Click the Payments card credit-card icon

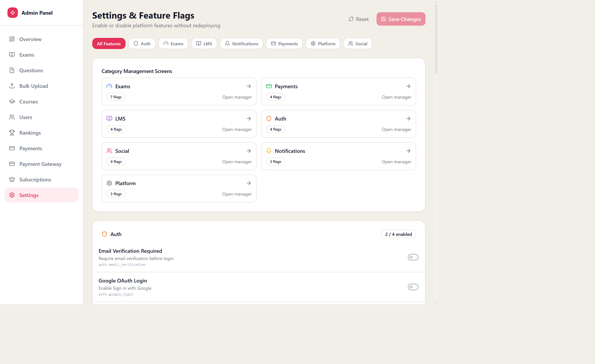[x=269, y=86]
